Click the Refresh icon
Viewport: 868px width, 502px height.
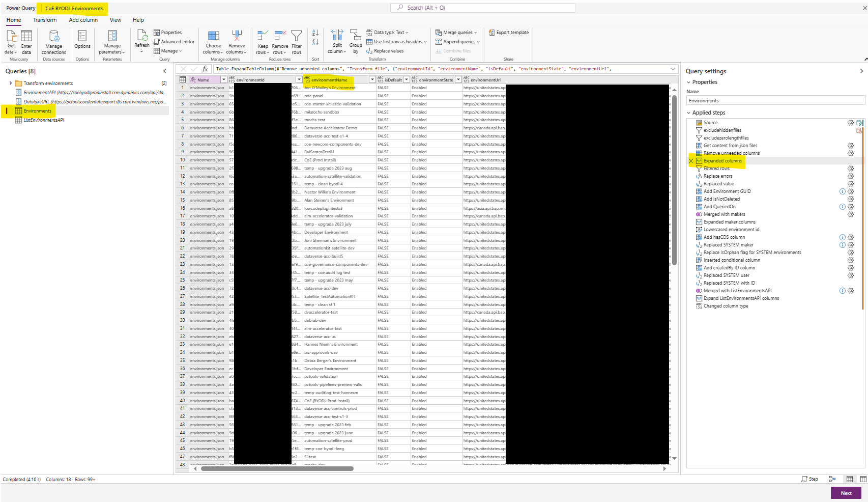click(x=141, y=40)
